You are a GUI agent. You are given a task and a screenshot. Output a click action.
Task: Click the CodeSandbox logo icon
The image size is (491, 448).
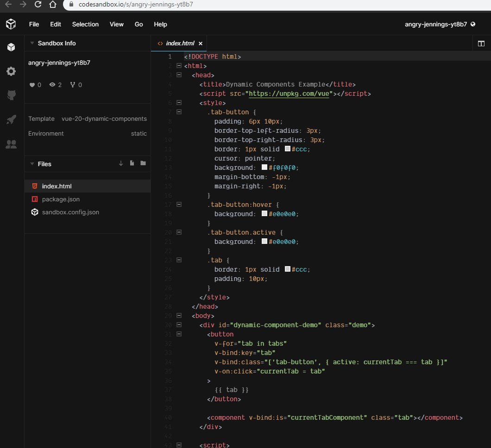tap(11, 24)
